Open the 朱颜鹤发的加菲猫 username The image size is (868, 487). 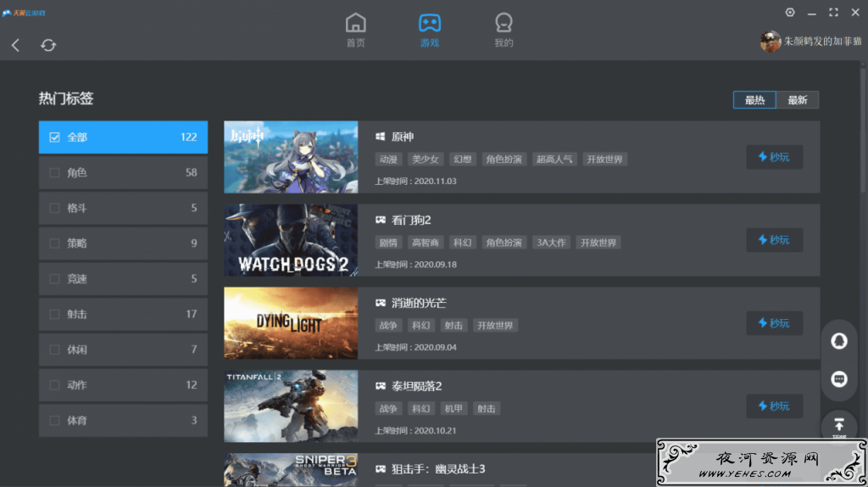pos(822,42)
